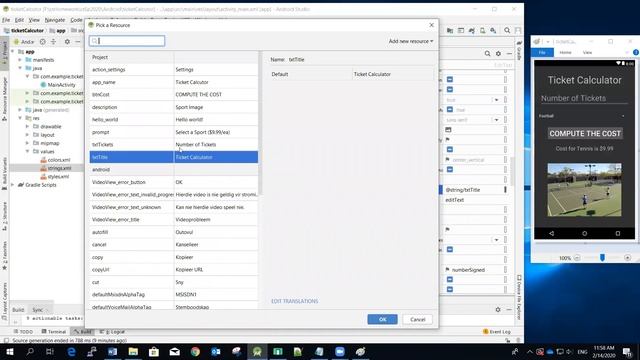The image size is (640, 360).
Task: Open the File menu in Android Studio
Action: click(x=6, y=20)
